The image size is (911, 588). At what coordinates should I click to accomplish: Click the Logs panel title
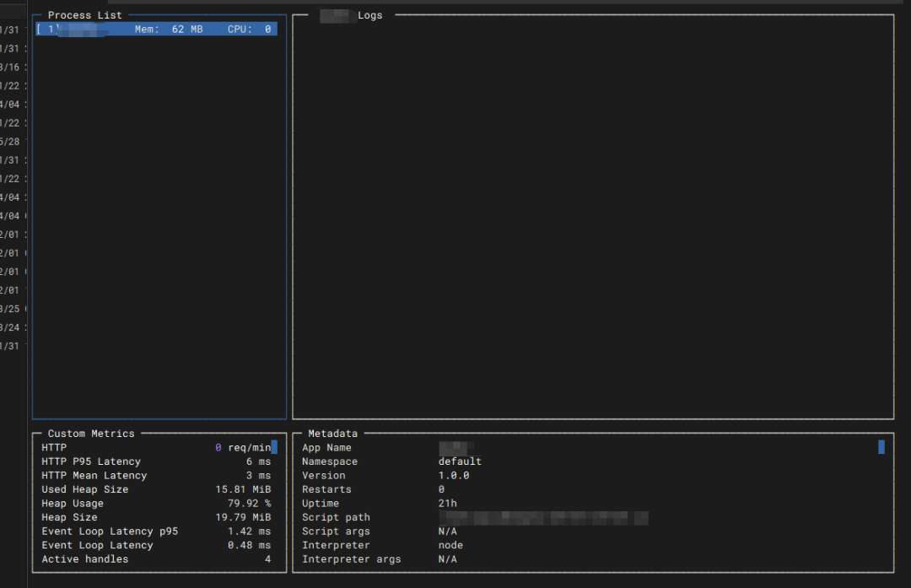tap(370, 15)
